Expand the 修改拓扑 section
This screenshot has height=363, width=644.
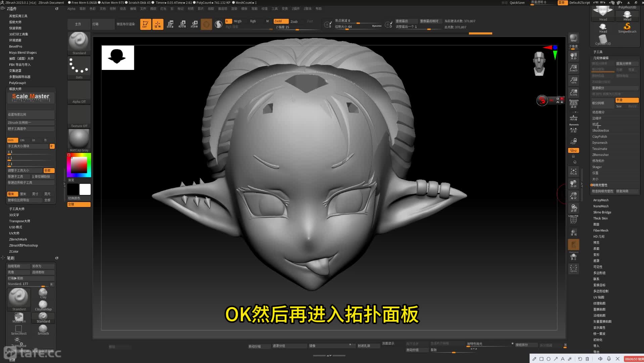[598, 161]
